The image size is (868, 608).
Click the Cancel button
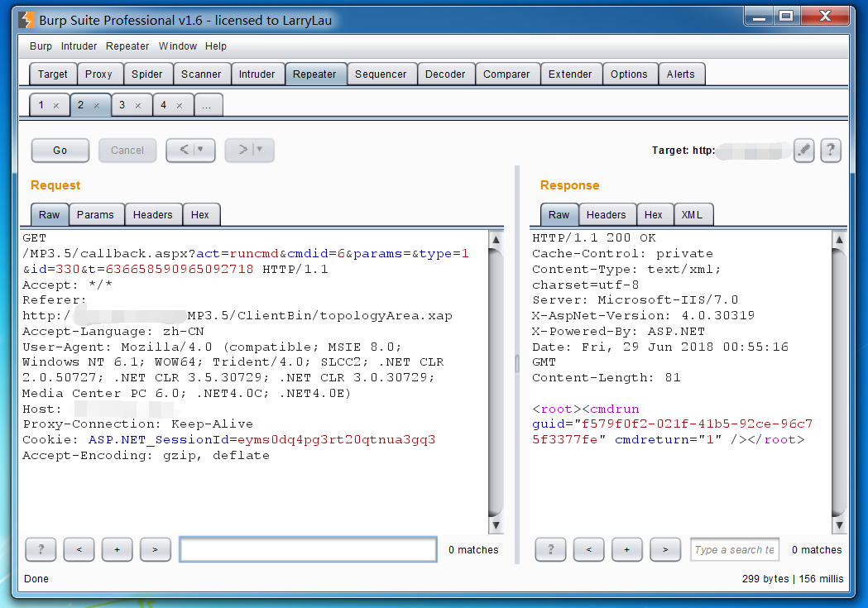pos(127,150)
